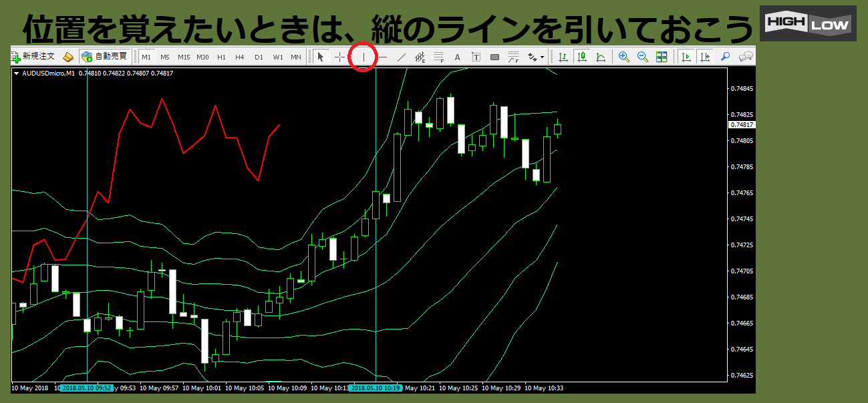Switch to the M5 timeframe
The height and width of the screenshot is (403, 868).
164,57
